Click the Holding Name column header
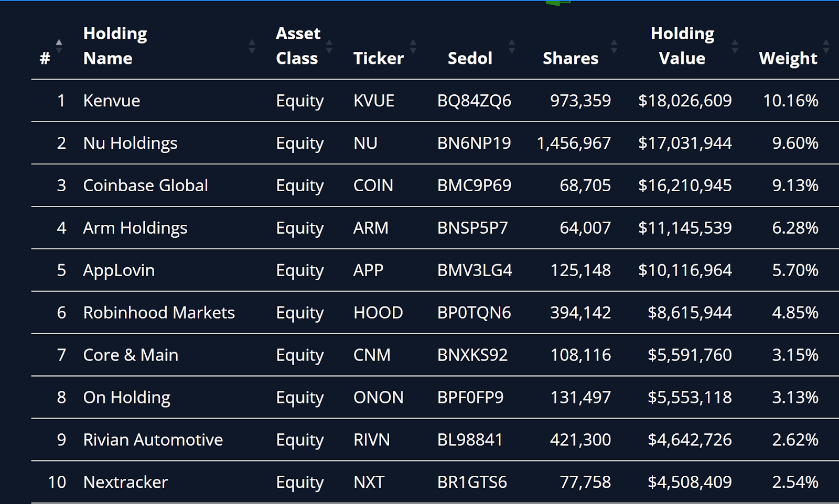This screenshot has height=504, width=839. pyautogui.click(x=115, y=46)
